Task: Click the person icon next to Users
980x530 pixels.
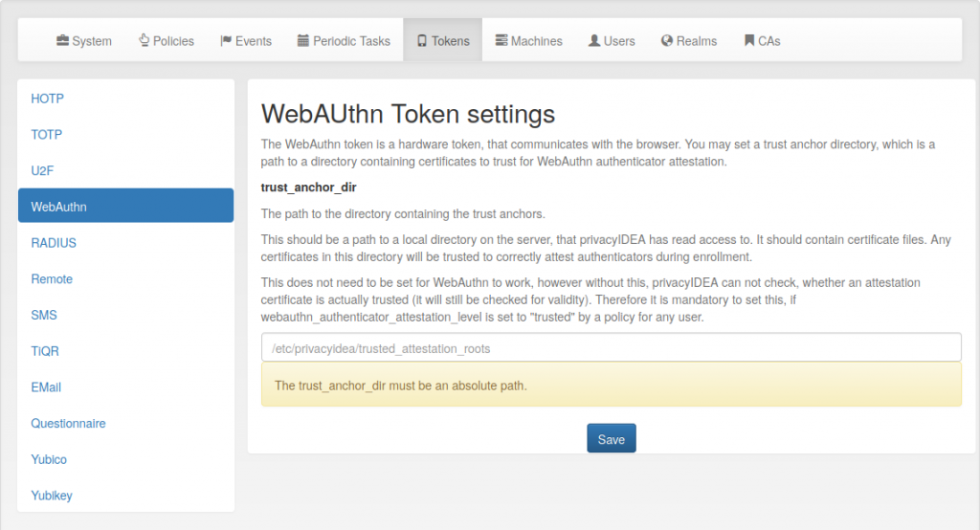Action: (594, 40)
